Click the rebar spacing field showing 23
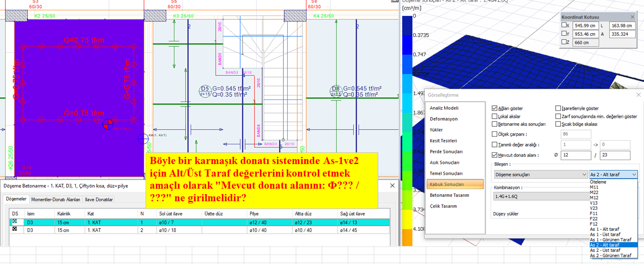 (615, 156)
